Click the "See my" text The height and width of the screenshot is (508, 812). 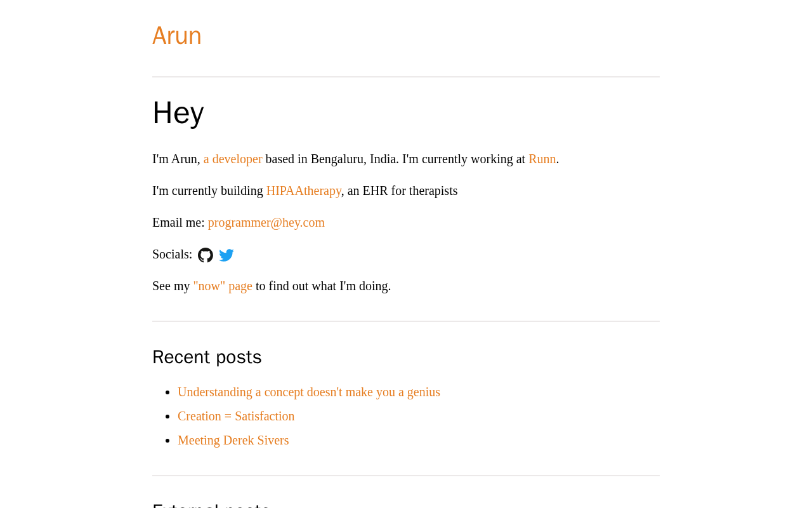[x=171, y=286]
